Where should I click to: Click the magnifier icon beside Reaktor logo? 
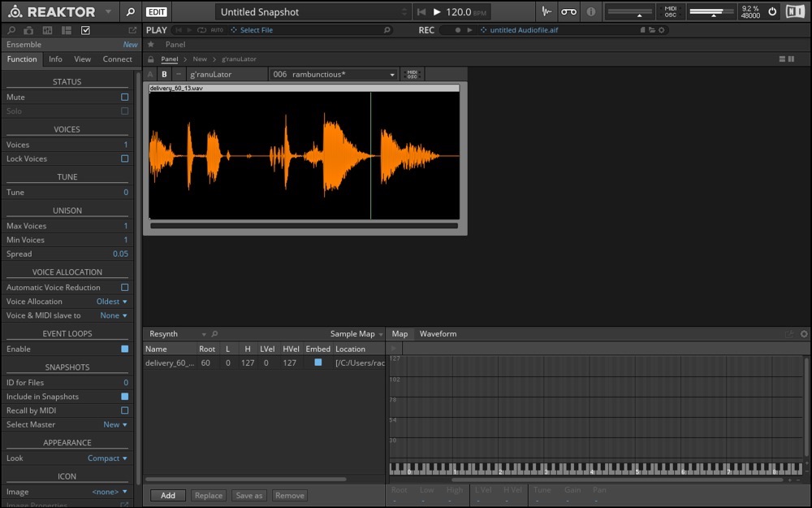131,11
